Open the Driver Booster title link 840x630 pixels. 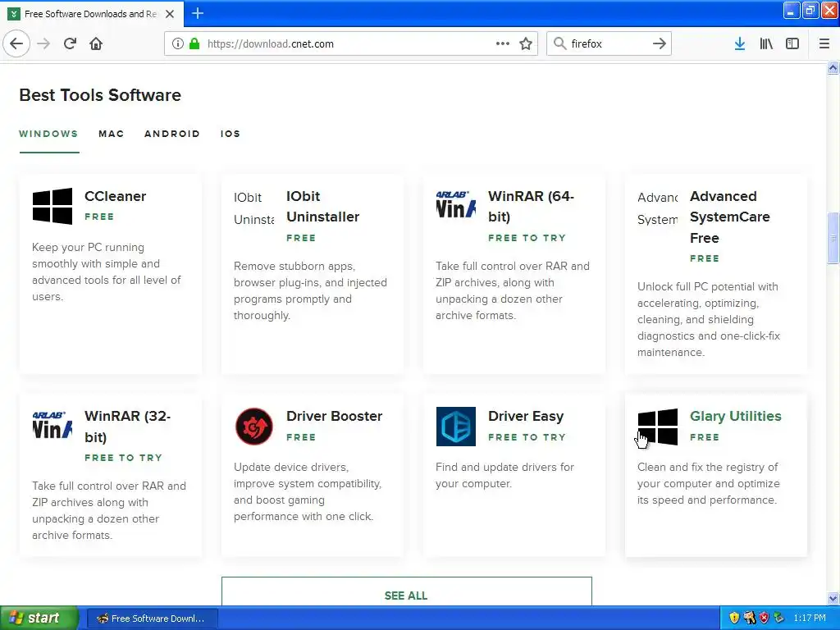(335, 416)
